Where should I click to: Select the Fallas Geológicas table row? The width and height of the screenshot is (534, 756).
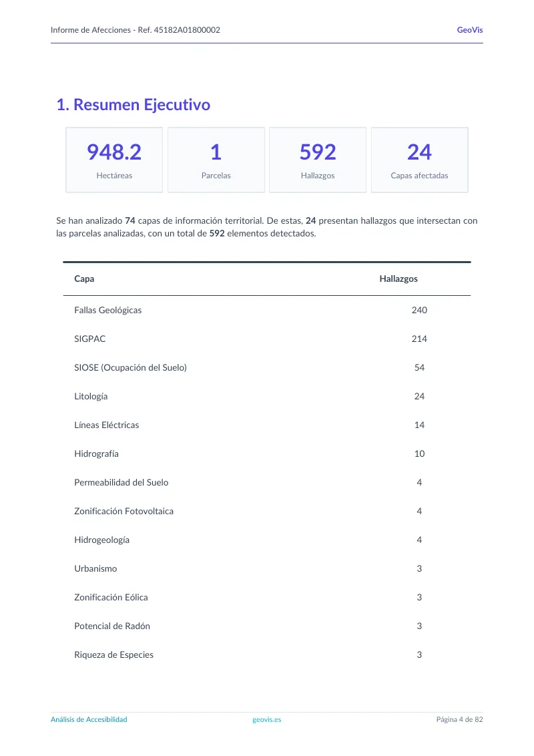click(267, 310)
